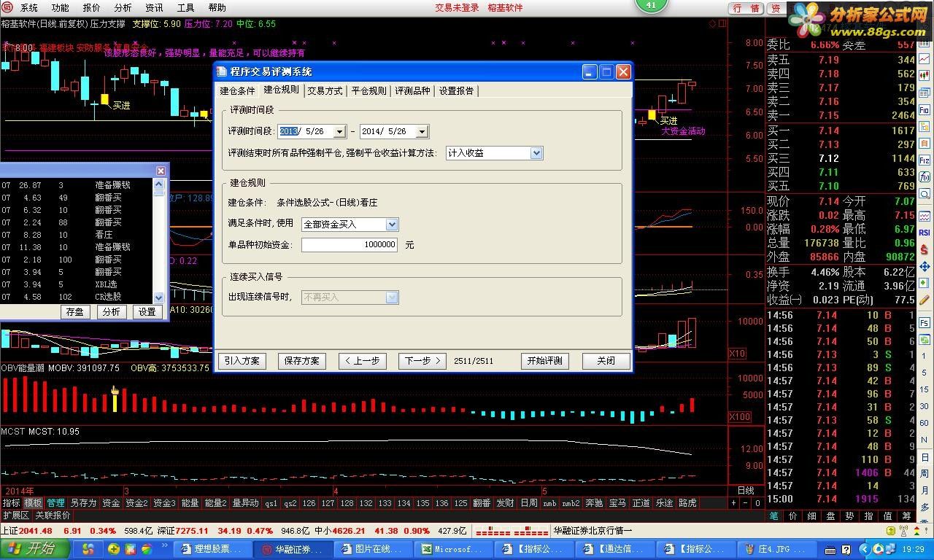Click the pencil drawing tool icon

pyautogui.click(x=924, y=300)
